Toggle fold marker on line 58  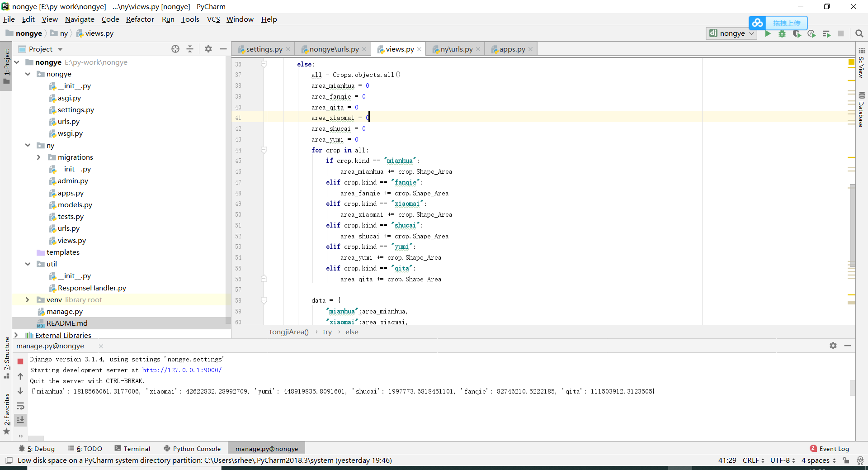click(x=264, y=300)
